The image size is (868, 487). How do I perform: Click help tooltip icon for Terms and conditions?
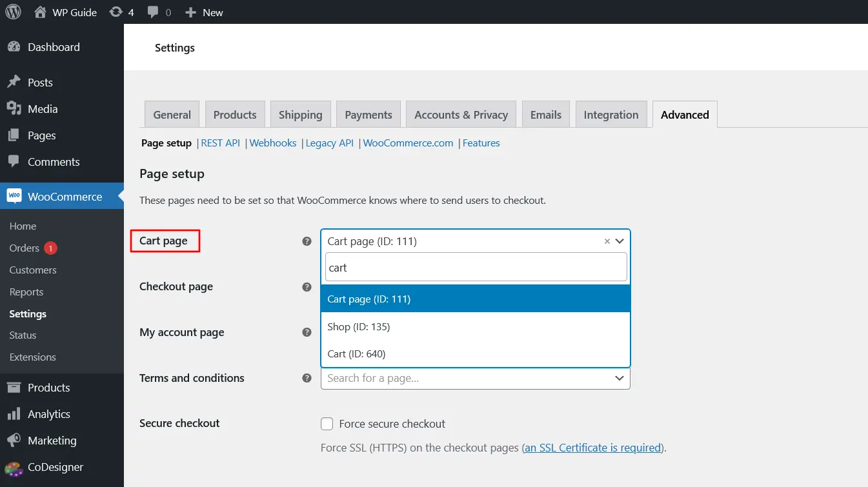click(307, 378)
